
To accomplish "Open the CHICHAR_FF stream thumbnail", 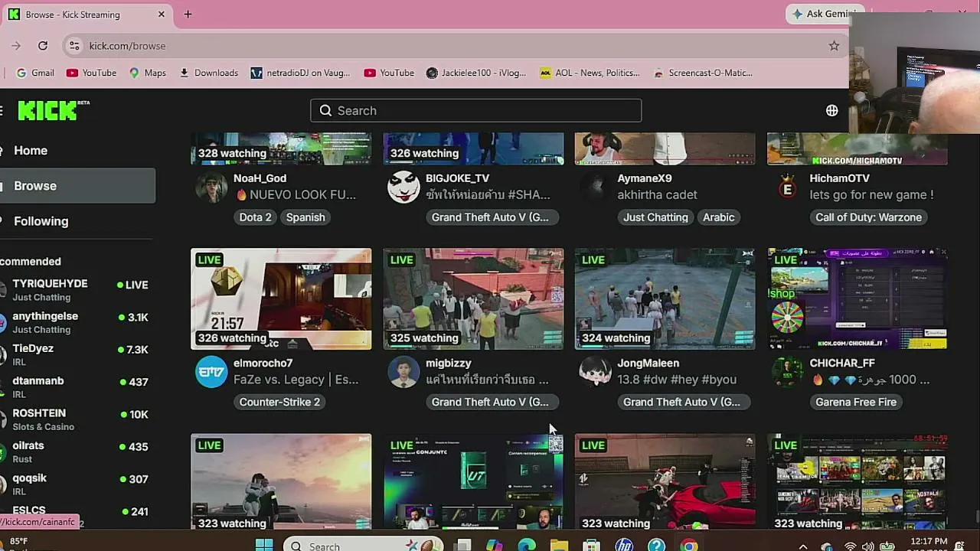I will [857, 298].
